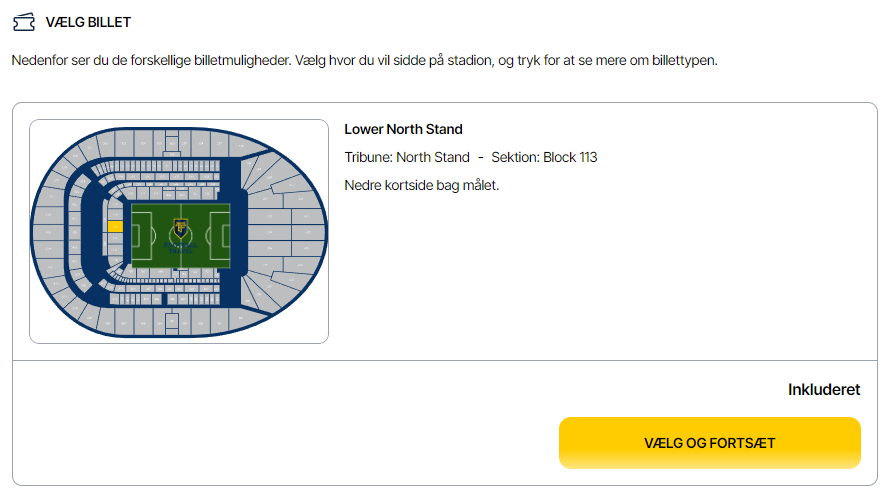Screen dimensions: 895x500
Task: Click the grey block directly below yellow block
Action: pyautogui.click(x=115, y=238)
